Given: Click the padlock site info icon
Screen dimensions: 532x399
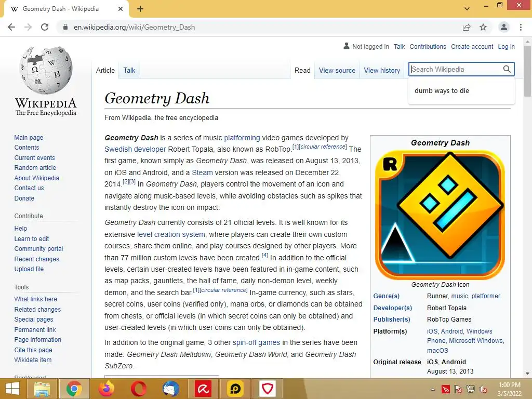Looking at the screenshot, I should click(x=65, y=27).
